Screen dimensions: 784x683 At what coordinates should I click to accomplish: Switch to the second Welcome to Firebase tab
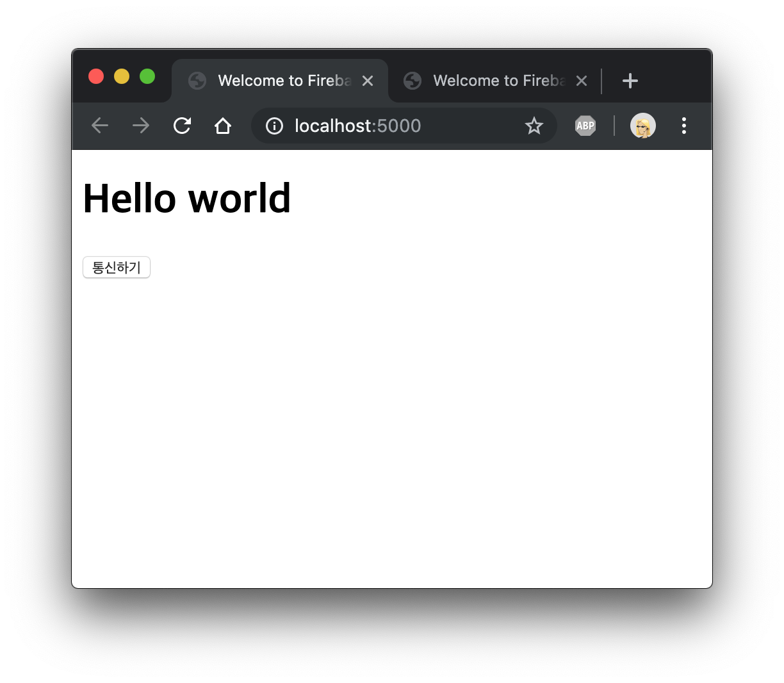[494, 81]
